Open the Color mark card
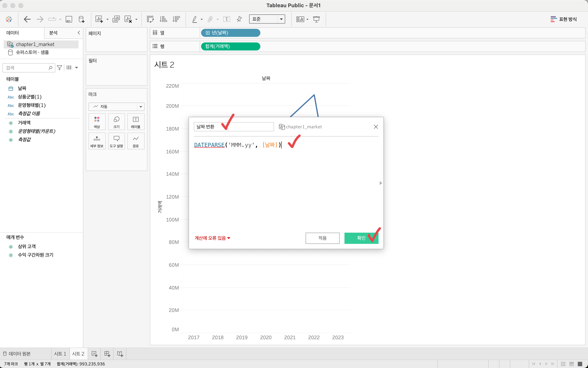Image resolution: width=588 pixels, height=368 pixels. pos(97,122)
